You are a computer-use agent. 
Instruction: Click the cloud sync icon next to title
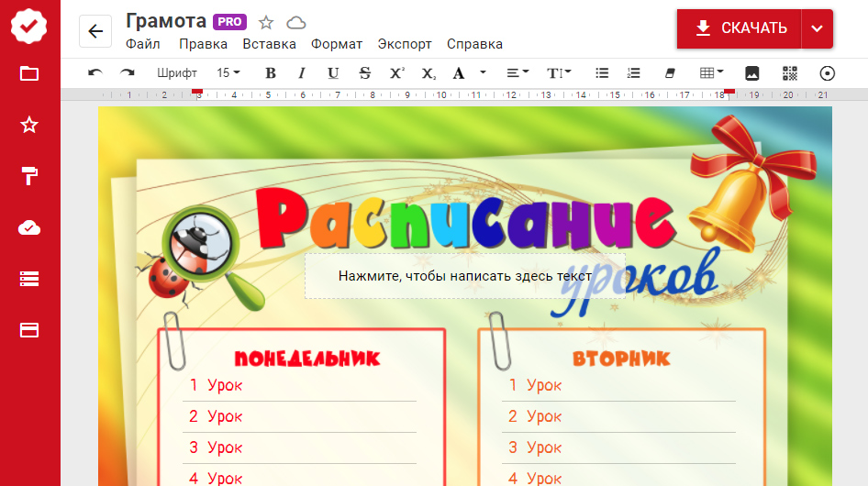click(x=296, y=23)
